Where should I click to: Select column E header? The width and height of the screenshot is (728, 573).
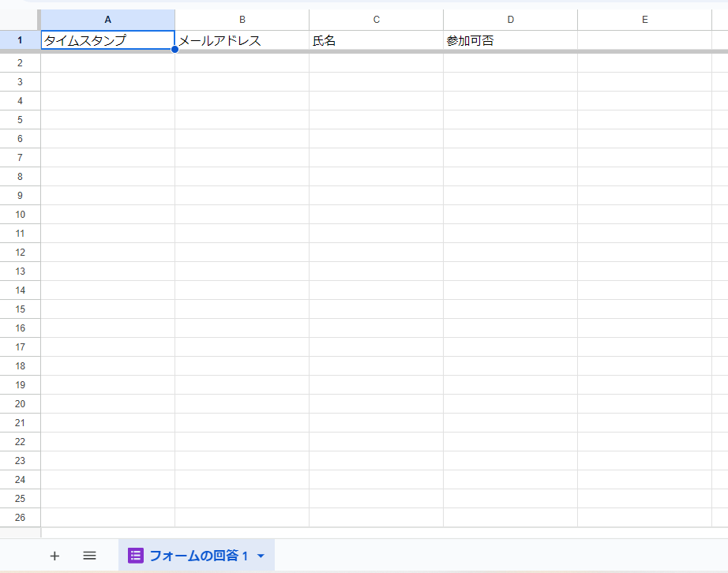coord(644,19)
